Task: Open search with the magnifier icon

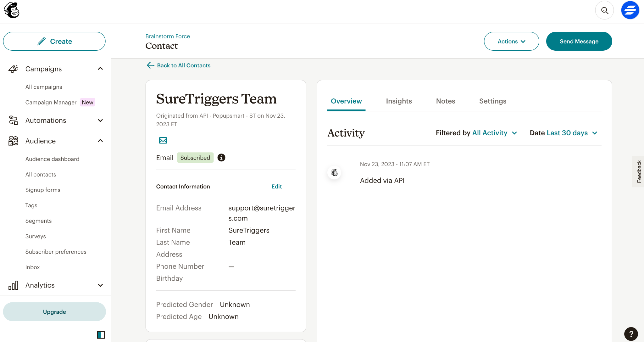Action: [x=604, y=10]
